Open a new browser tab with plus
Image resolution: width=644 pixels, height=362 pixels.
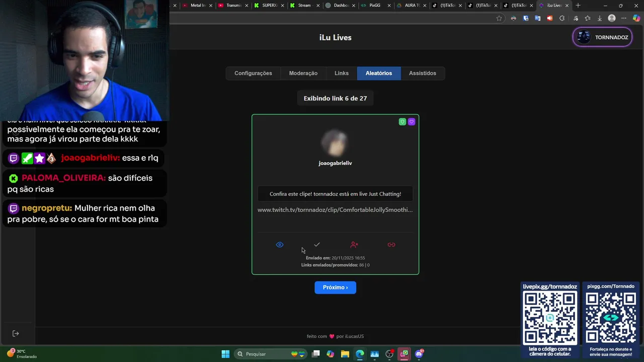tap(578, 6)
